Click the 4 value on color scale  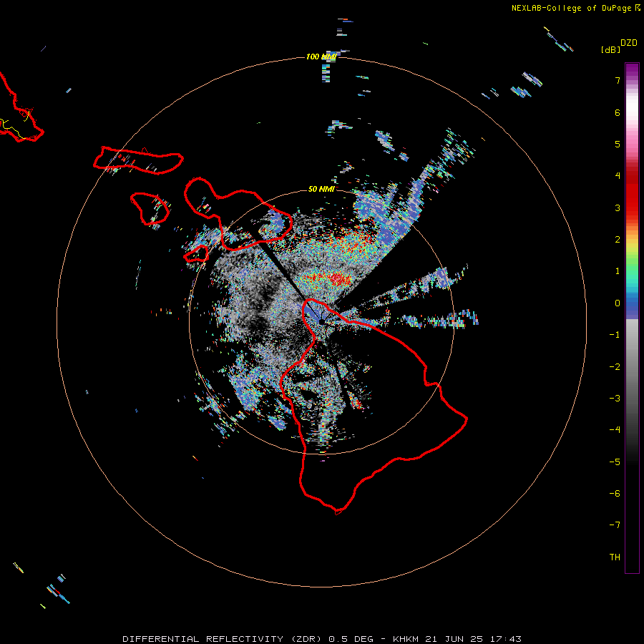pos(618,176)
